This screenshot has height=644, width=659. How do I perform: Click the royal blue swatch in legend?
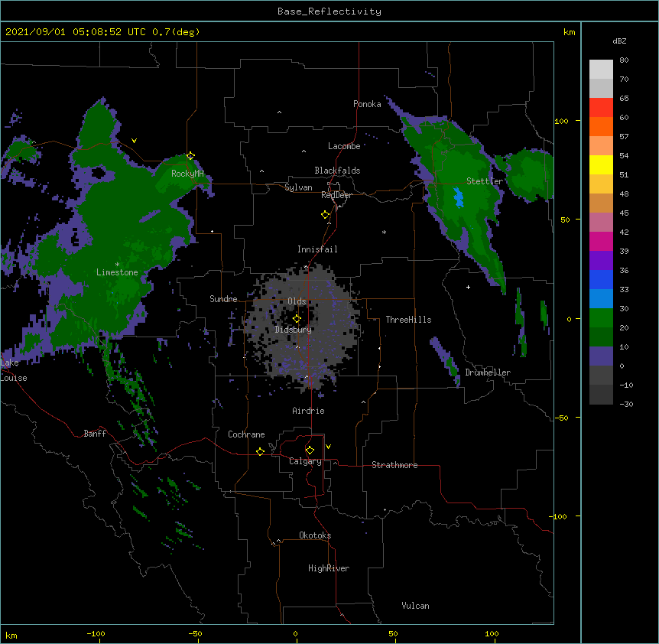pyautogui.click(x=601, y=279)
